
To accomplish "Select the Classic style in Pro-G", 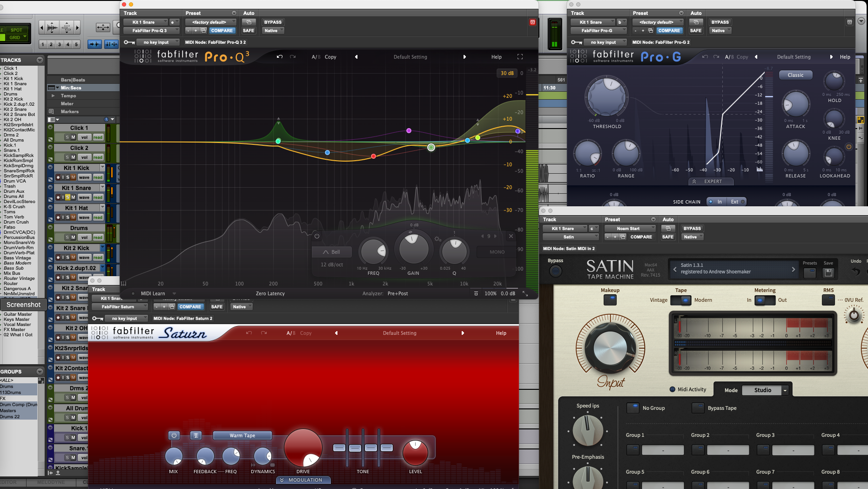I will [x=795, y=75].
